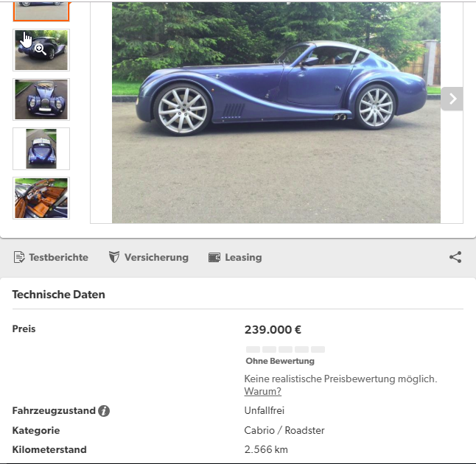Click the Testberichte document icon
Viewport: 476px width, 464px height.
(19, 257)
